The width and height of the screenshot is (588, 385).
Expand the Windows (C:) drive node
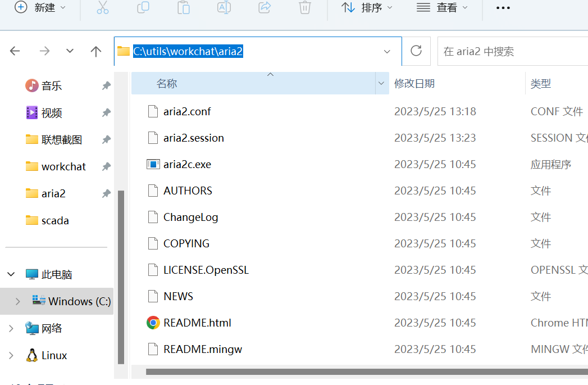(17, 301)
